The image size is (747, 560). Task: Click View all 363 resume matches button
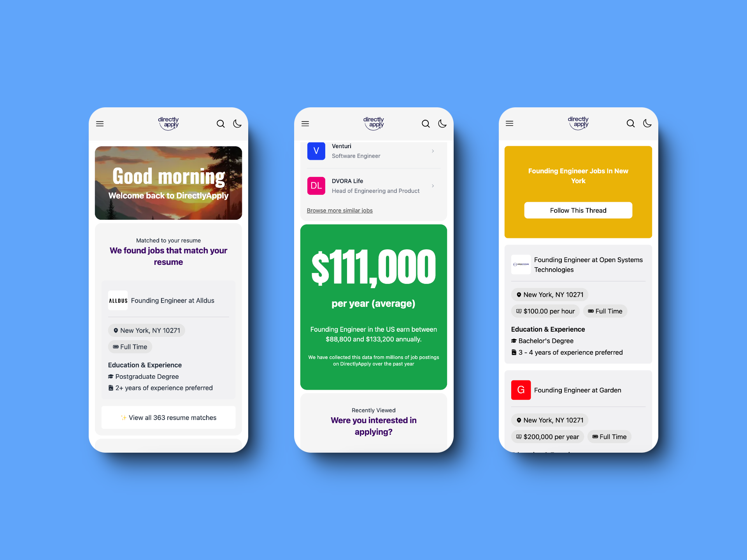[170, 417]
